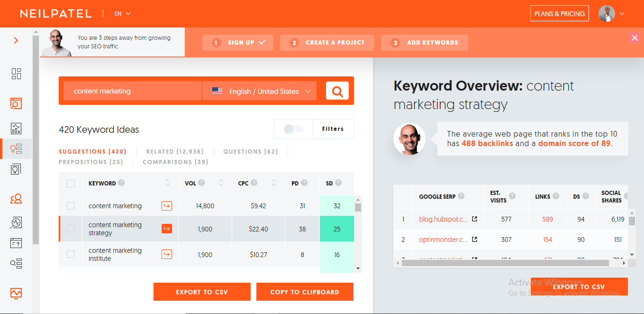The image size is (644, 314).
Task: Show help tooltip for LINKS column
Action: (x=556, y=196)
